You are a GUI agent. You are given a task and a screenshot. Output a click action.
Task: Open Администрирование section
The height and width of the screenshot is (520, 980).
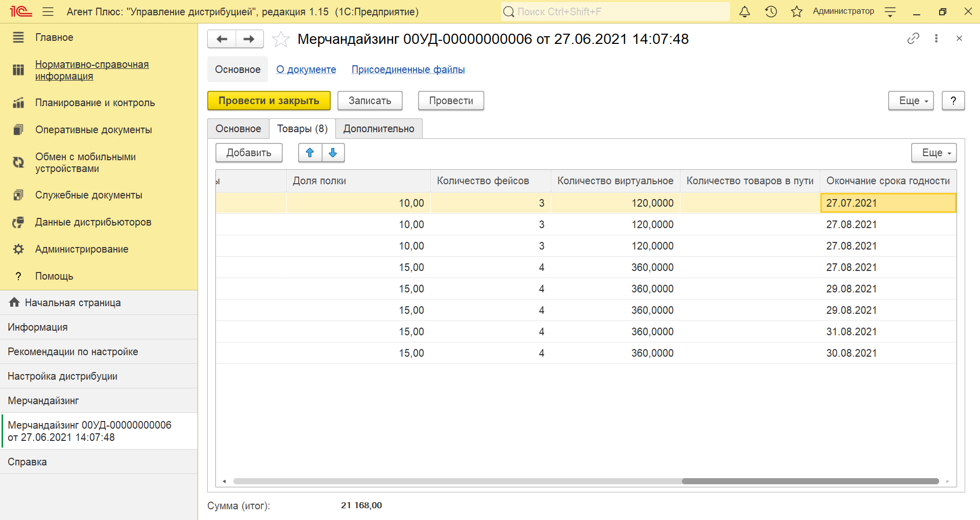(x=82, y=249)
